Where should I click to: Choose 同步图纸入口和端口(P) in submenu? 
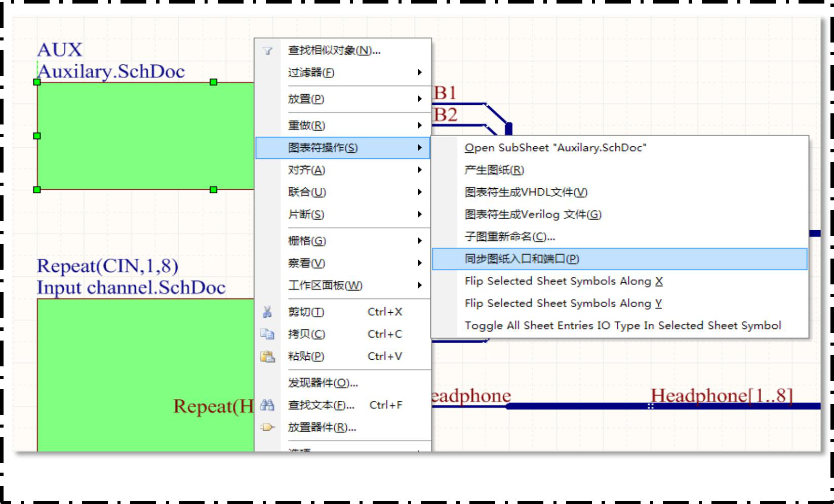point(522,259)
